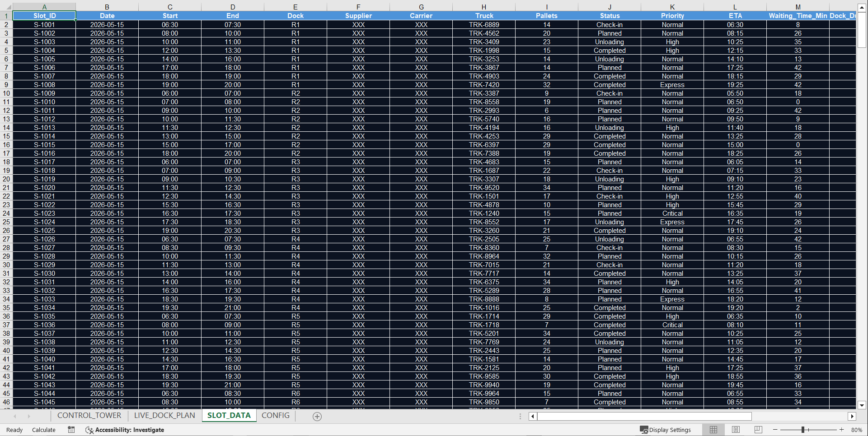Click the Waiting_Time_Min header cell
This screenshot has height=436, width=868.
[798, 16]
